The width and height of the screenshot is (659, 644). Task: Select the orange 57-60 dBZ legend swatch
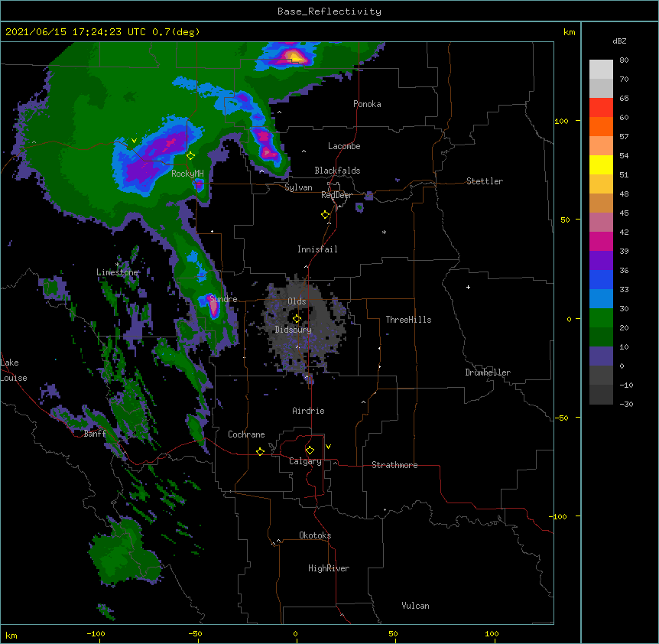[x=601, y=126]
